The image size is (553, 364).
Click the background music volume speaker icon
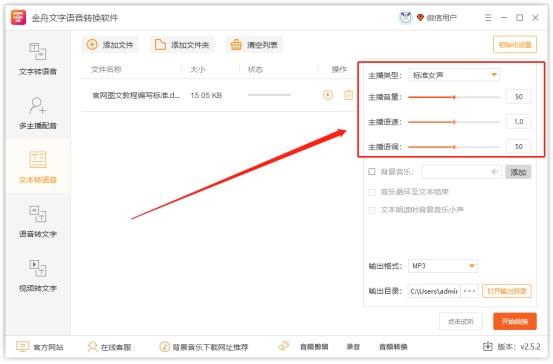point(494,172)
